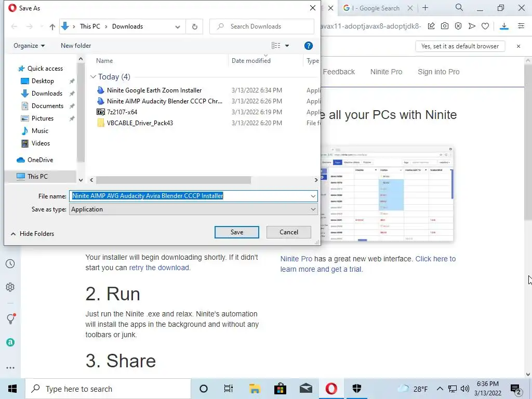This screenshot has width=532, height=399.
Task: Click in the Search Downloads box
Action: coord(262,26)
